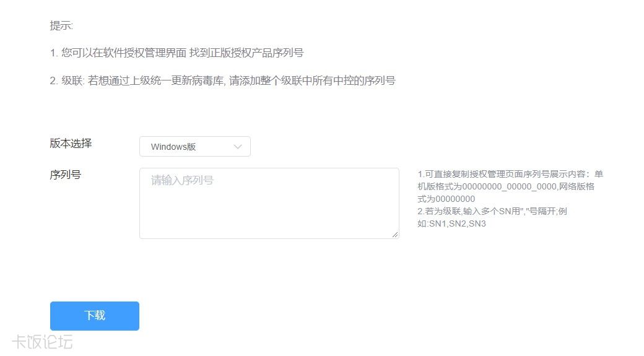Select the Windows版 text in combo box
Image resolution: width=644 pixels, height=356 pixels.
[173, 147]
